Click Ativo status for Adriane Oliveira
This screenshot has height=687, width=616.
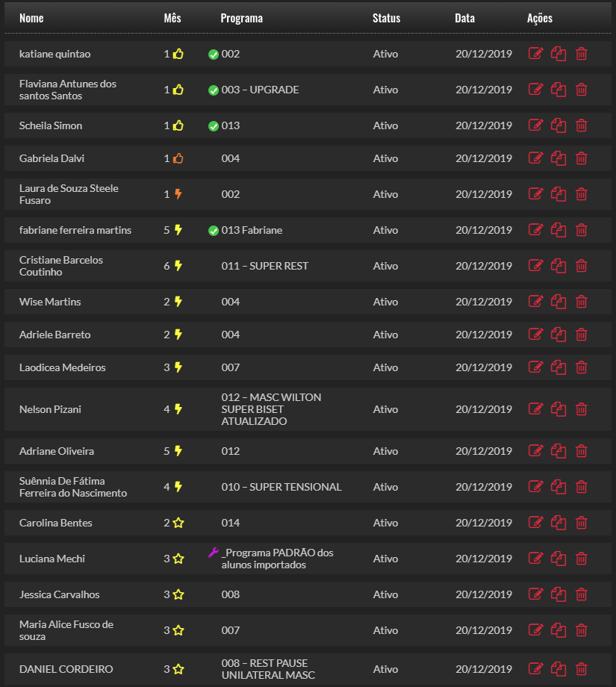(385, 451)
